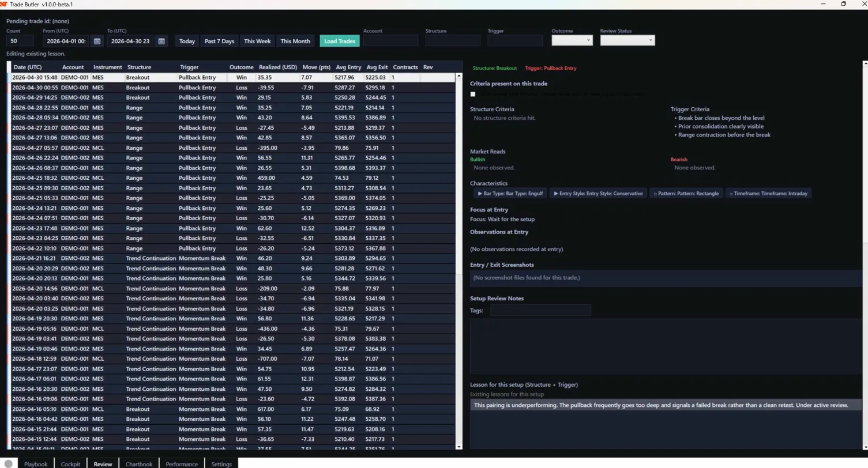Click the scrollbar up arrow on the trades table

click(459, 75)
